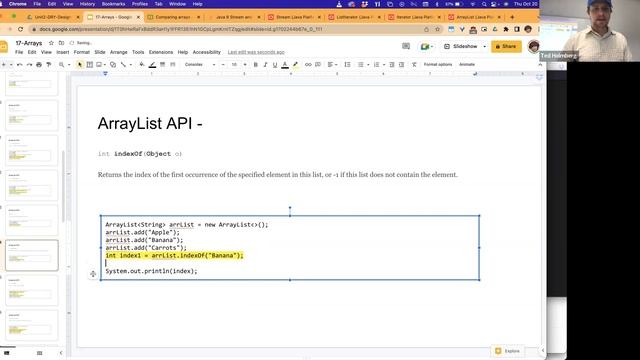Open the comment history icon
This screenshot has width=640, height=360.
pyautogui.click(x=406, y=46)
